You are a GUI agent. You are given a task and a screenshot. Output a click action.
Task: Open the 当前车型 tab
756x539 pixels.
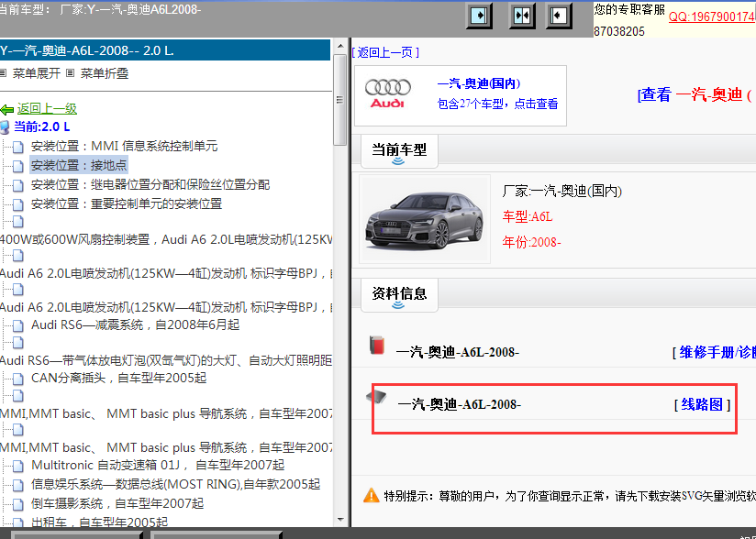click(x=399, y=150)
